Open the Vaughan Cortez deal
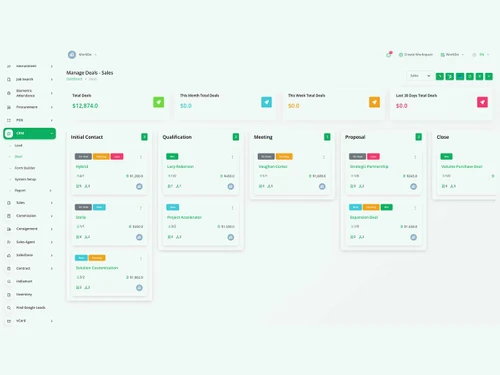This screenshot has height=375, width=500. coord(273,166)
